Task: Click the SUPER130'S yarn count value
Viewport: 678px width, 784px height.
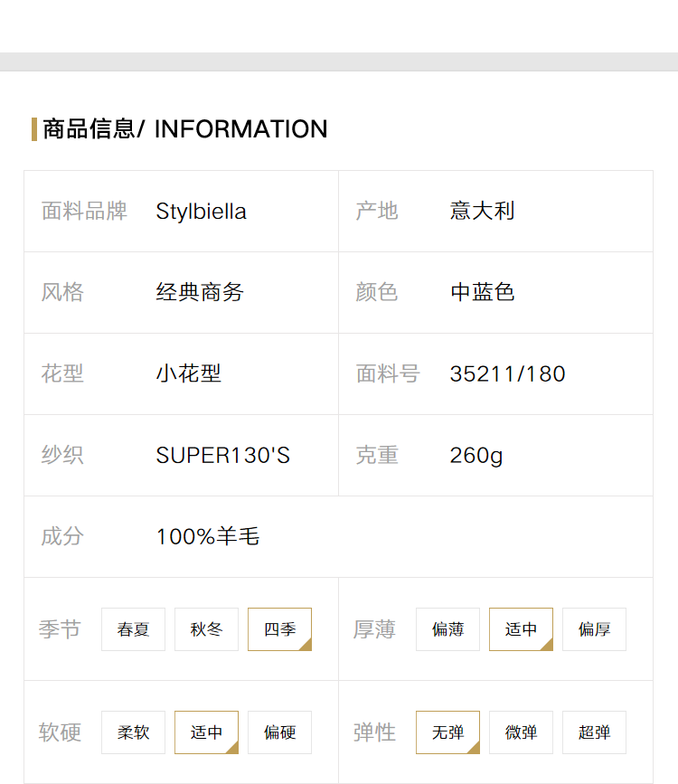Action: click(223, 455)
